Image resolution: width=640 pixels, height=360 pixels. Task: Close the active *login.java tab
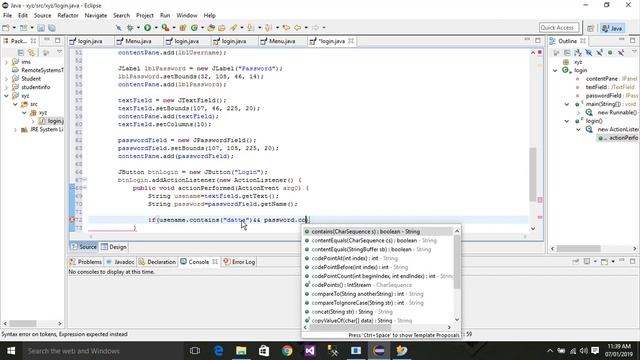click(x=351, y=41)
